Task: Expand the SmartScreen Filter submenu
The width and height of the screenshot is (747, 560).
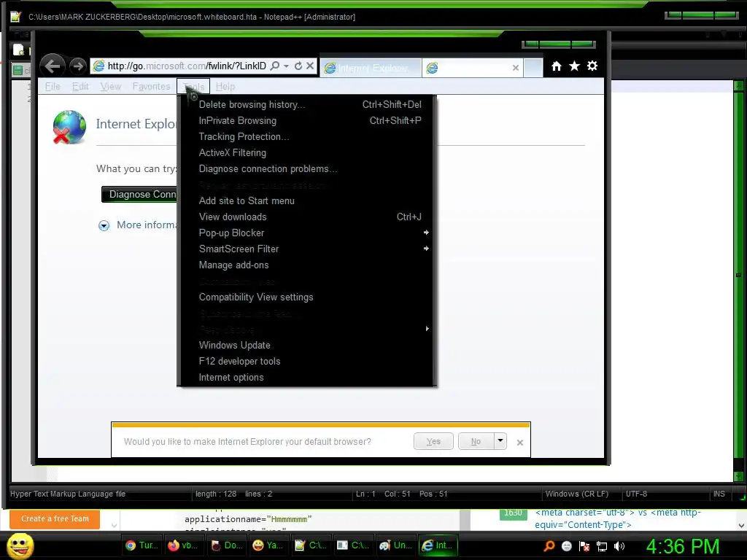Action: coord(307,249)
